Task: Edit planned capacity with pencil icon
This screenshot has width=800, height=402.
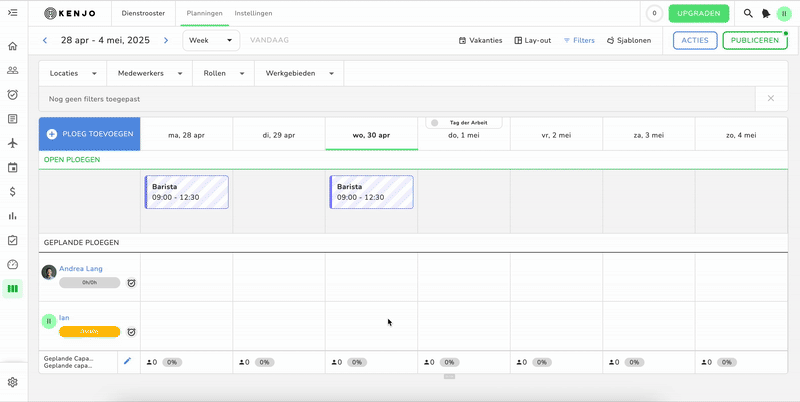Action: [x=128, y=361]
